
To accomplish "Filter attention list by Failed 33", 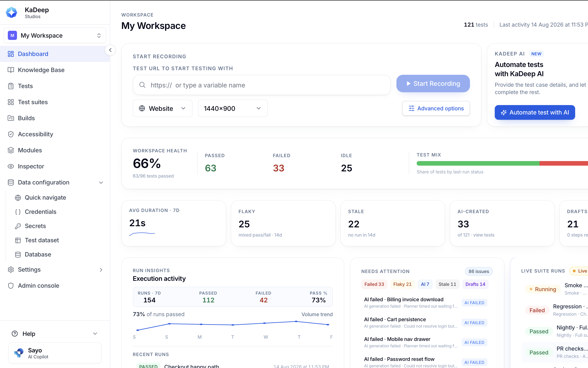I will coord(374,284).
